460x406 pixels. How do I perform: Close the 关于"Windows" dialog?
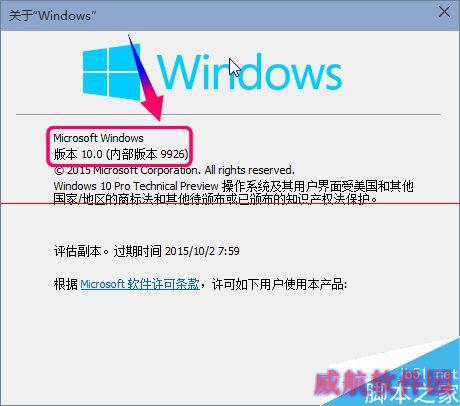click(x=444, y=12)
